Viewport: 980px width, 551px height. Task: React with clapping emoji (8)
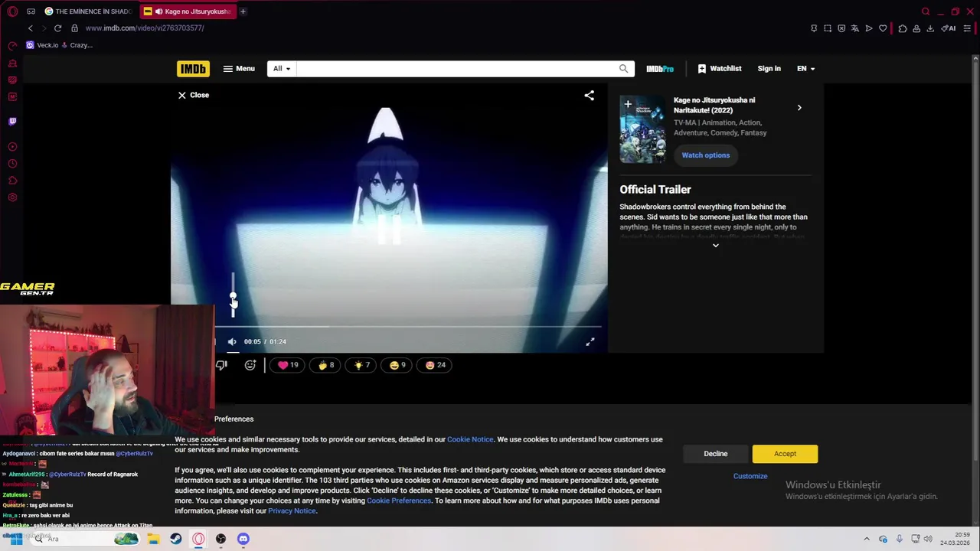(326, 365)
